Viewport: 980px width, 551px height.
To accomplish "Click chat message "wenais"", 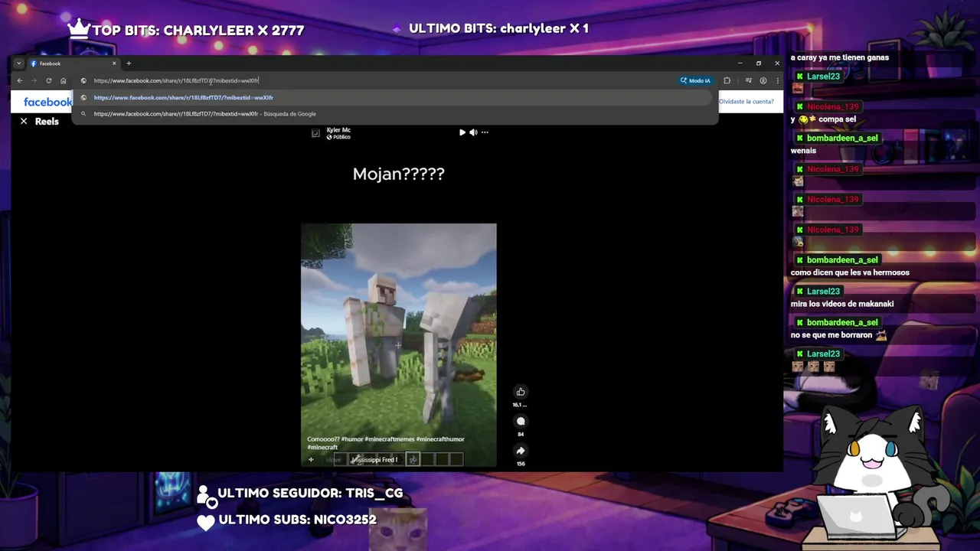I will [x=804, y=151].
